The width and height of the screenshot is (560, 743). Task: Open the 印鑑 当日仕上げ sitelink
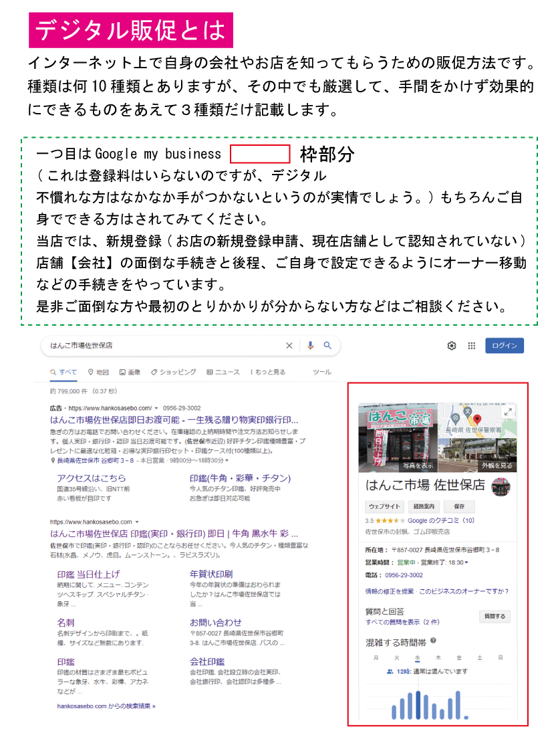pyautogui.click(x=88, y=574)
